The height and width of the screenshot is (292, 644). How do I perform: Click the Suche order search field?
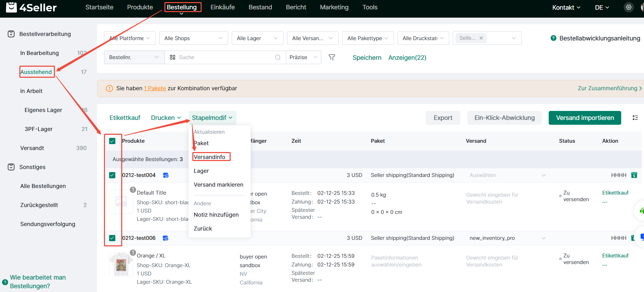[224, 57]
